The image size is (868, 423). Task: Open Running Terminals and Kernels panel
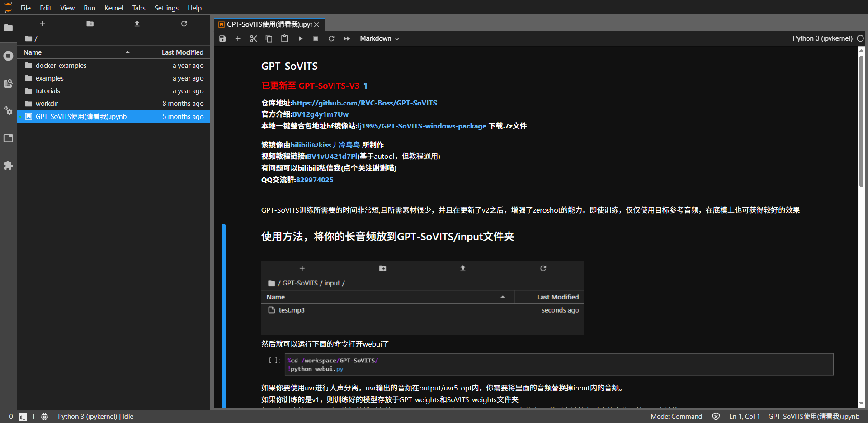8,56
